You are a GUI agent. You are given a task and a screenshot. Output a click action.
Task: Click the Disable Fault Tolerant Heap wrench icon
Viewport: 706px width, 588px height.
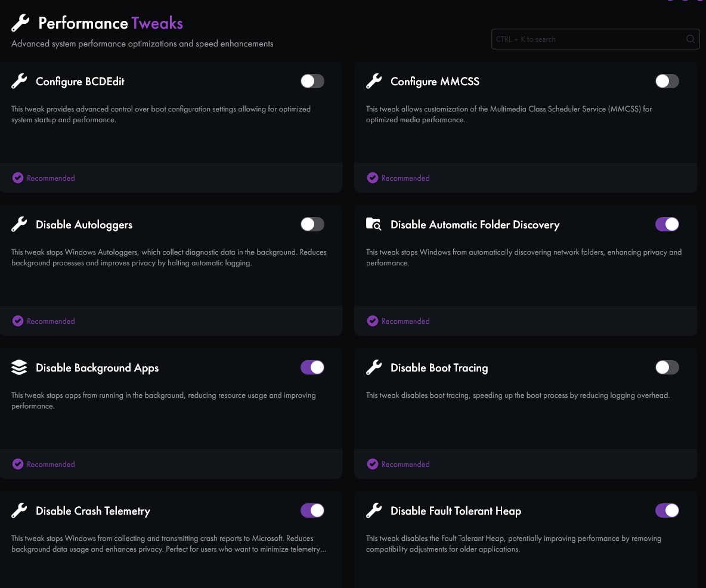374,510
